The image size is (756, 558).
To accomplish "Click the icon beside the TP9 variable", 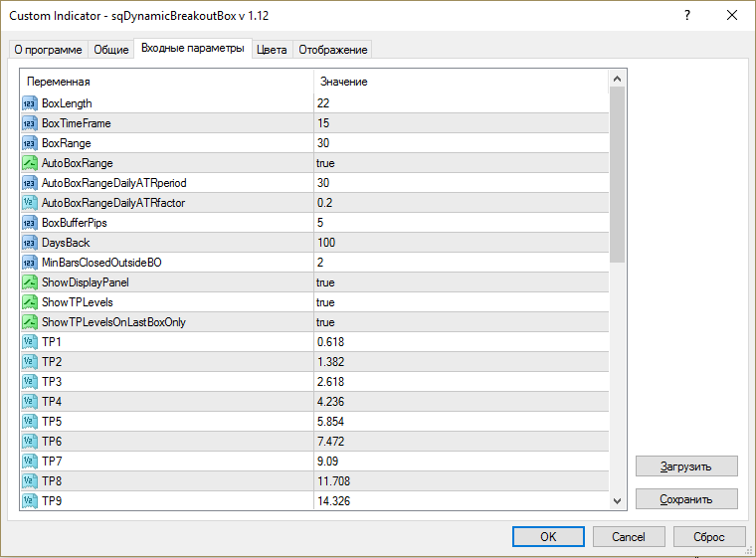I will click(x=29, y=501).
